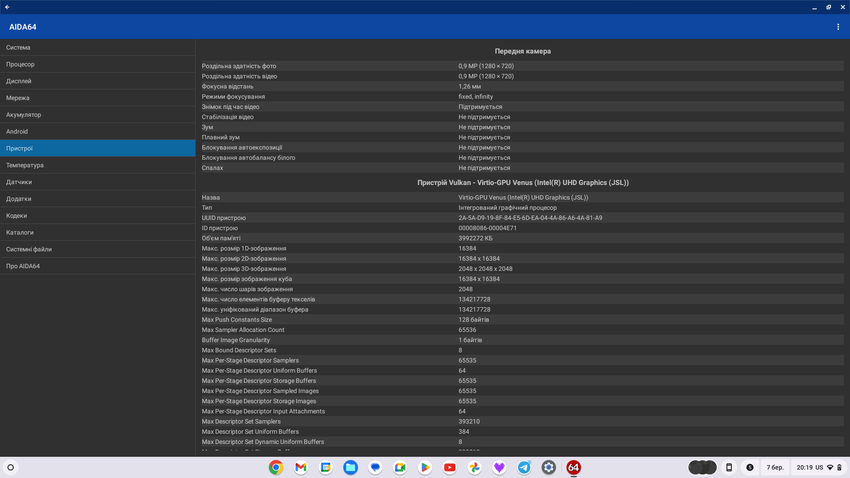Open the Play Store shelf icon
This screenshot has height=478, width=850.
(x=425, y=467)
